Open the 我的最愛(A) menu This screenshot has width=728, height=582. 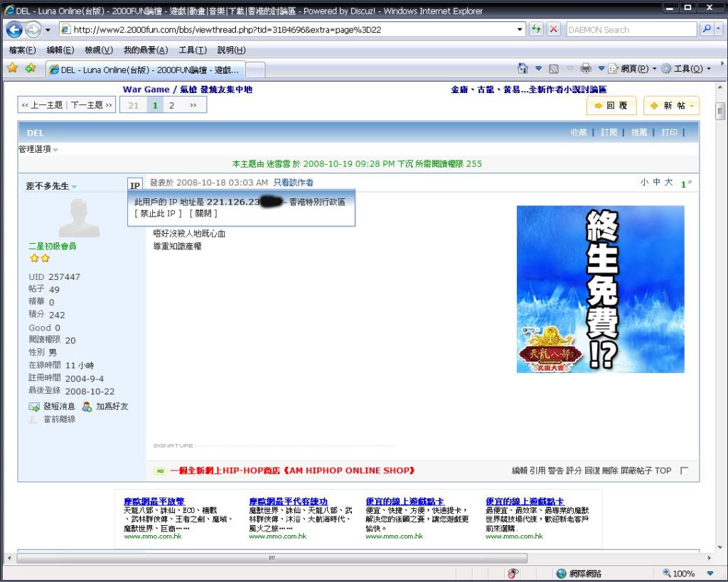pyautogui.click(x=145, y=50)
